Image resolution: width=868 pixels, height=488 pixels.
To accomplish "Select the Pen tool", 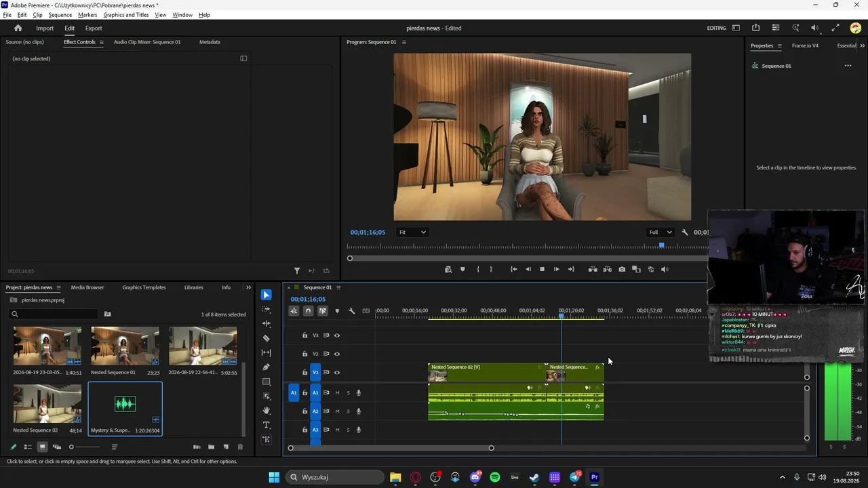I will (267, 367).
